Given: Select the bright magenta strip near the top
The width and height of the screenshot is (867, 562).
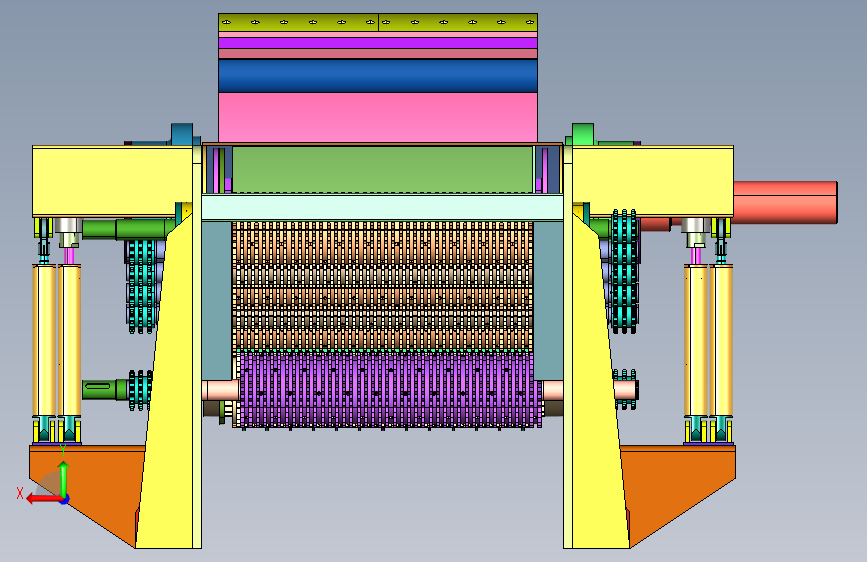Looking at the screenshot, I should pyautogui.click(x=378, y=43).
